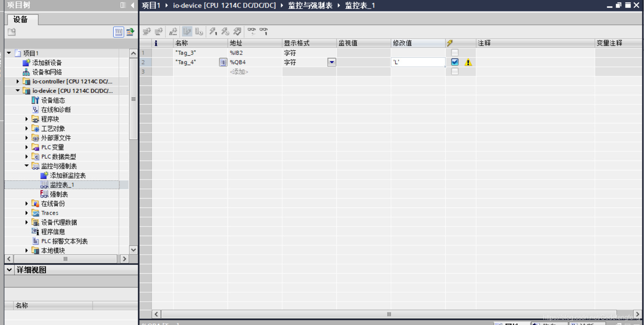This screenshot has width=644, height=325.
Task: Expand PLC tags (PLC 变量)
Action: tap(27, 147)
